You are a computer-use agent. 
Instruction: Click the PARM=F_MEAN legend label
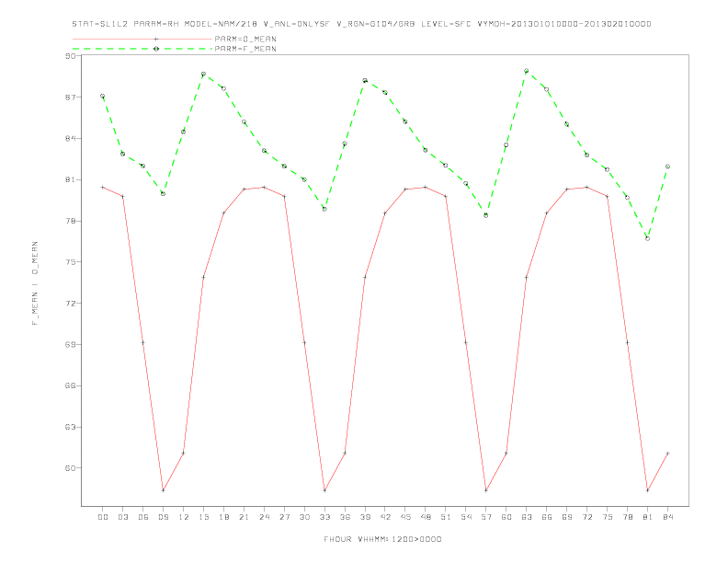(x=245, y=49)
